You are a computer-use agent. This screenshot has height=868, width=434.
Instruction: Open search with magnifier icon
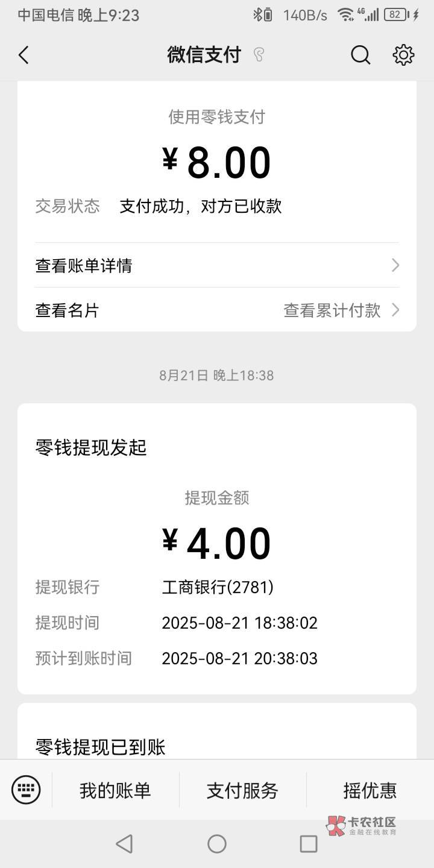(x=360, y=55)
